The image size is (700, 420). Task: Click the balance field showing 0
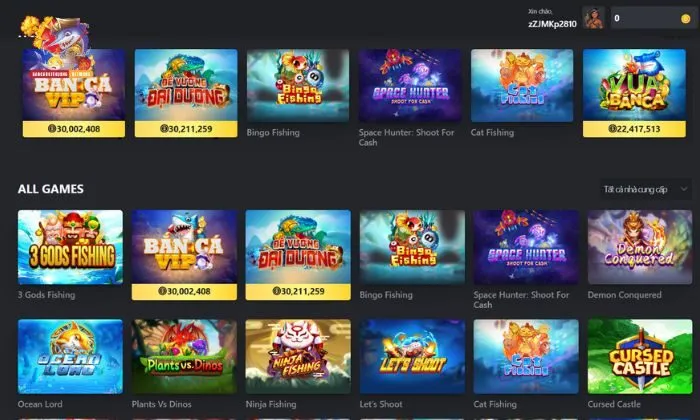653,18
